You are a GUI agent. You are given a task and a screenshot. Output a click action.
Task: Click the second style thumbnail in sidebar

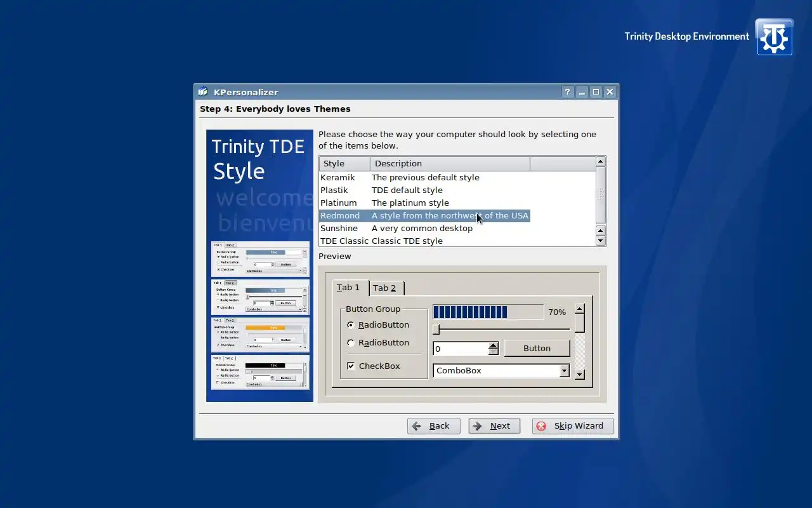pyautogui.click(x=260, y=297)
